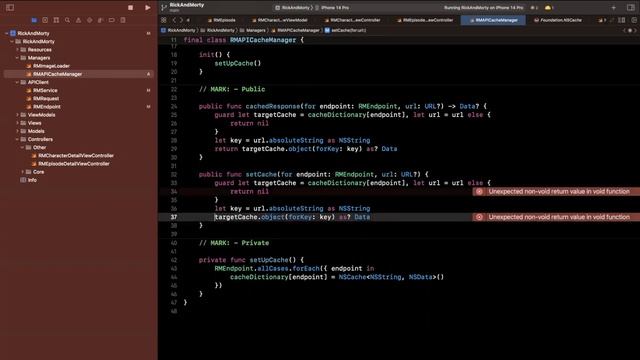The height and width of the screenshot is (360, 640).
Task: Switch to the RMEpisode tab
Action: point(222,20)
